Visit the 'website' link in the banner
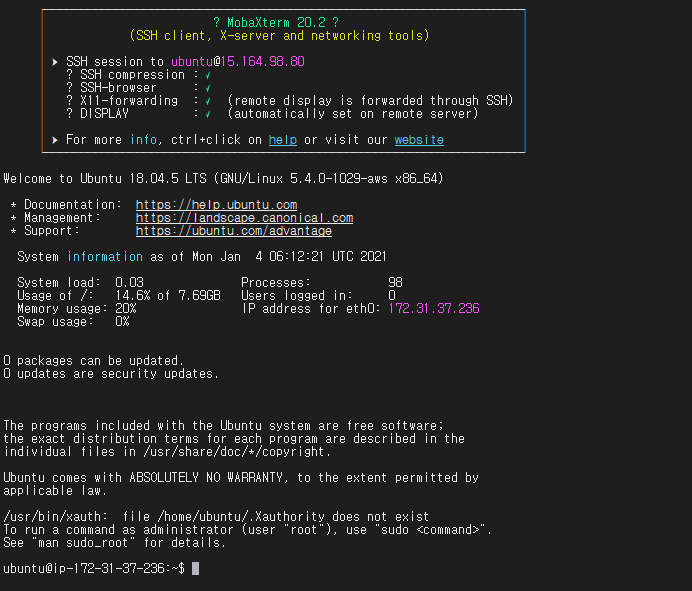Image resolution: width=692 pixels, height=591 pixels. click(x=419, y=140)
